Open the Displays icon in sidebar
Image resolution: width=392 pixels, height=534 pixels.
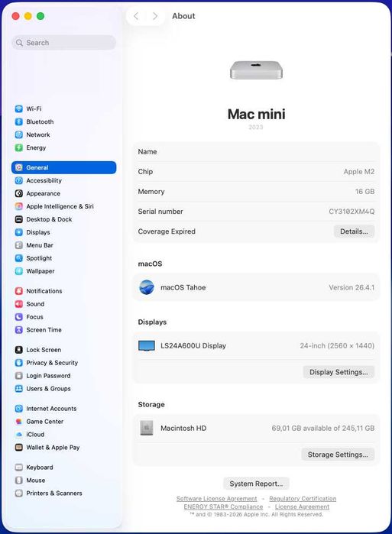[19, 232]
